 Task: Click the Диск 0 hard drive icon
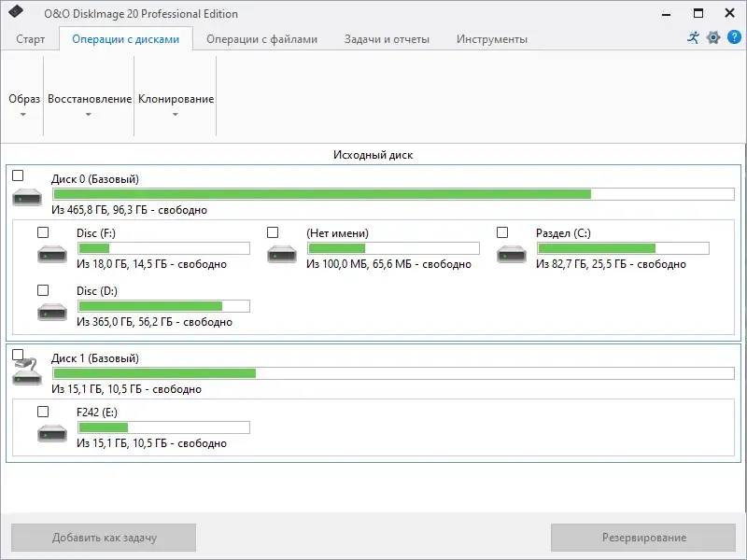tap(27, 197)
